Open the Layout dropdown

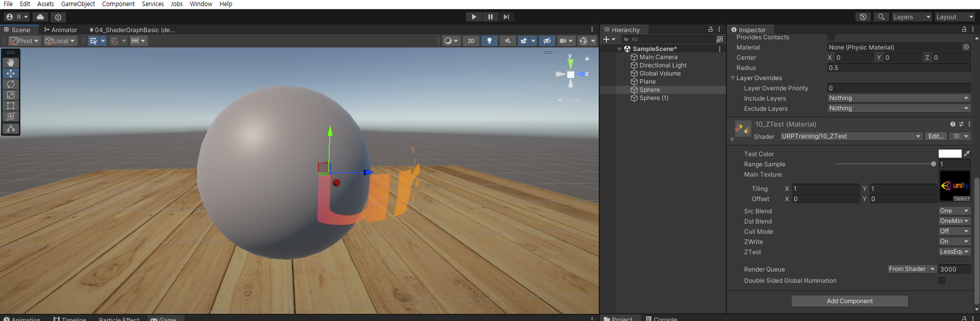[x=955, y=17]
